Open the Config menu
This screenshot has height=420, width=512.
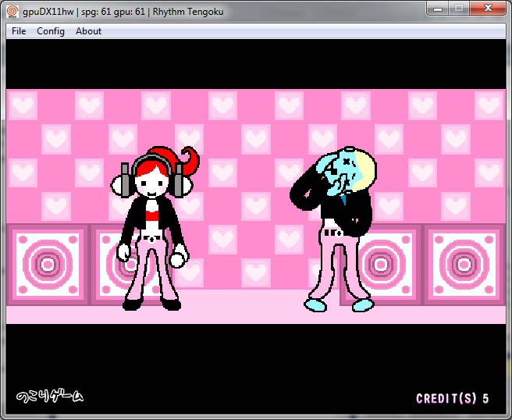point(51,31)
